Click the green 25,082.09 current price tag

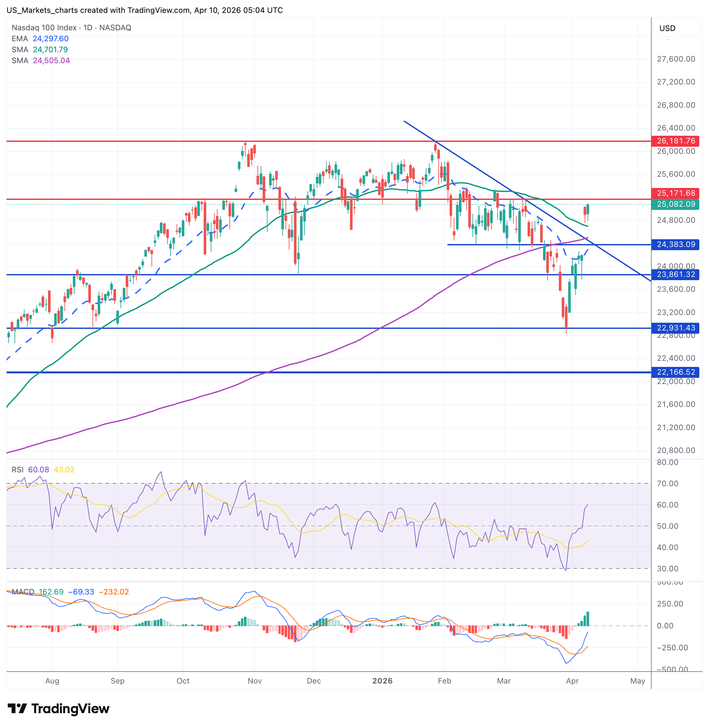(675, 204)
